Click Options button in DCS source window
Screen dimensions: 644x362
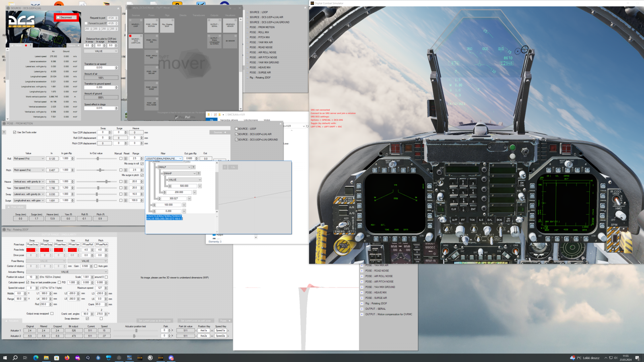73,45
